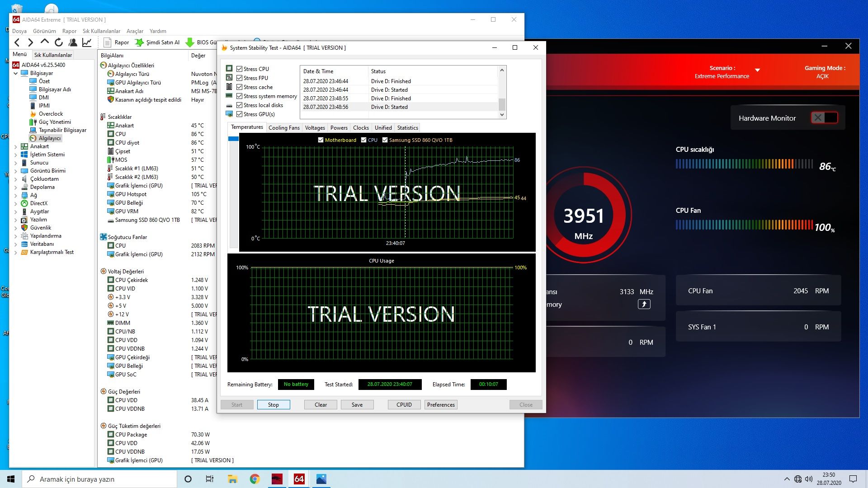Click the AIDA64 back navigation arrow
Viewport: 868px width, 488px height.
tap(17, 42)
